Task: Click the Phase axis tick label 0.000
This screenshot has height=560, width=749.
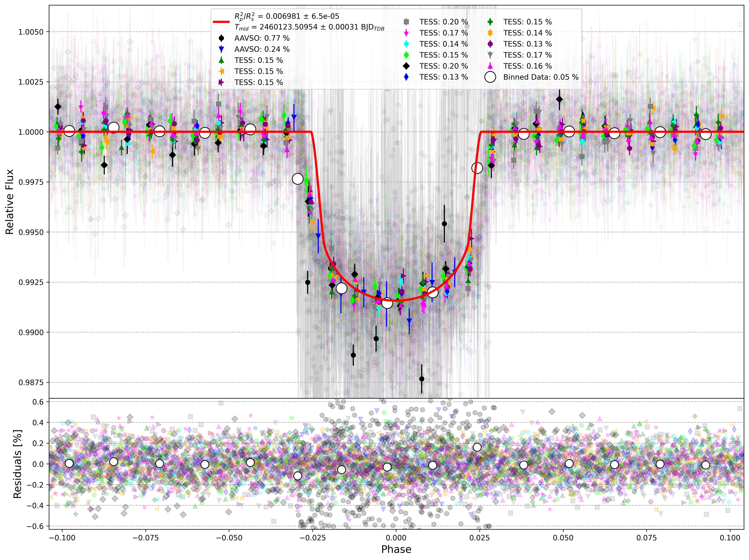Action: click(x=396, y=538)
